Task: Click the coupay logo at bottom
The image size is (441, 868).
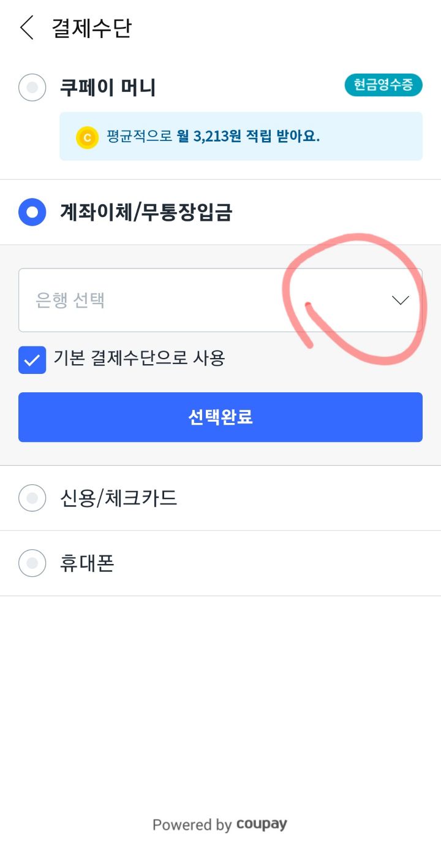Action: pos(262,824)
